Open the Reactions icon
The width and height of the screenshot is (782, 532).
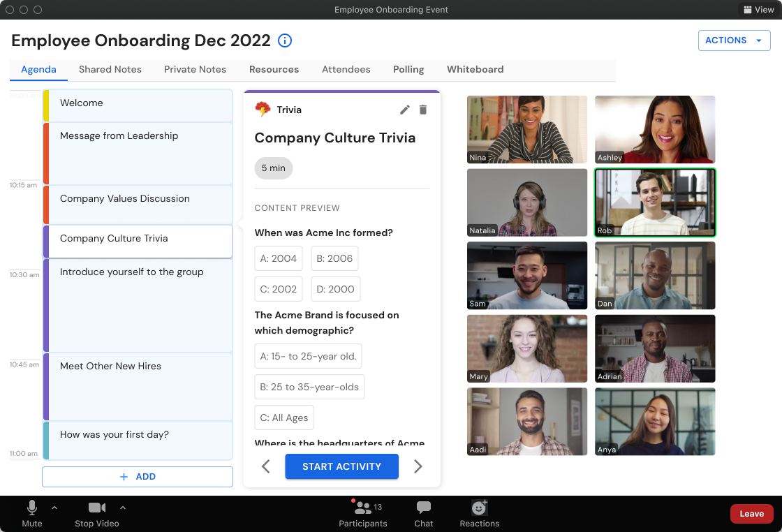click(x=479, y=507)
